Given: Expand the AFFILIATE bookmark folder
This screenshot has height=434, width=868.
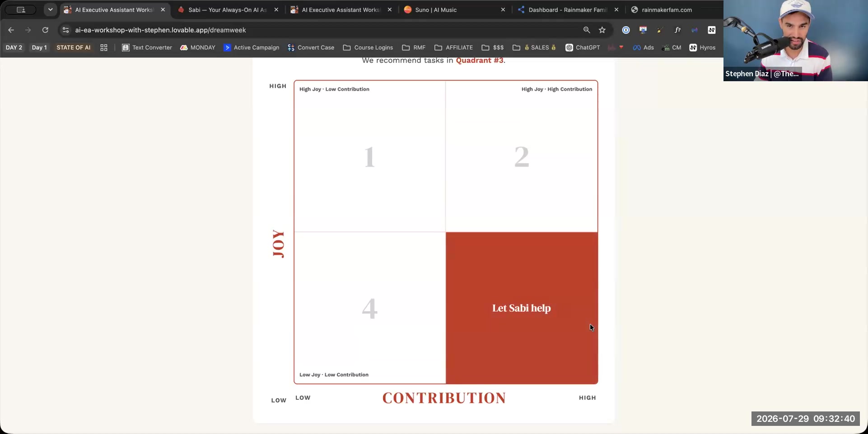Looking at the screenshot, I should click(x=454, y=48).
